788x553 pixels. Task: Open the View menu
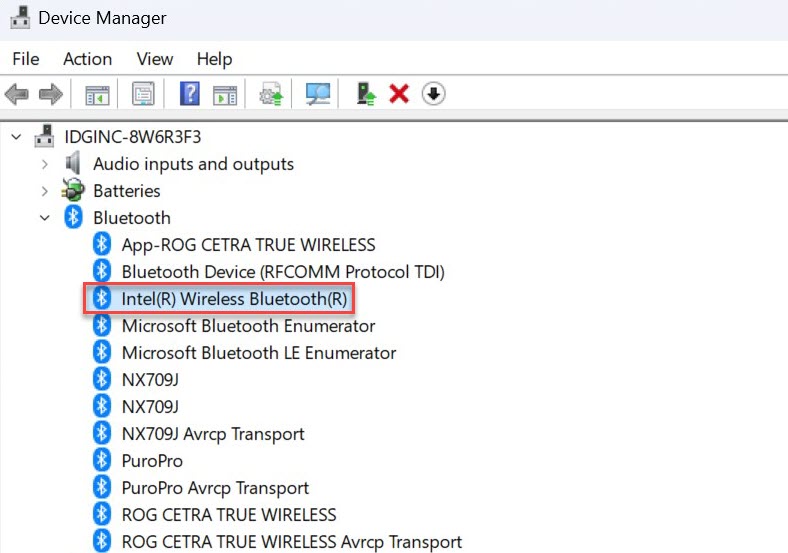[155, 59]
